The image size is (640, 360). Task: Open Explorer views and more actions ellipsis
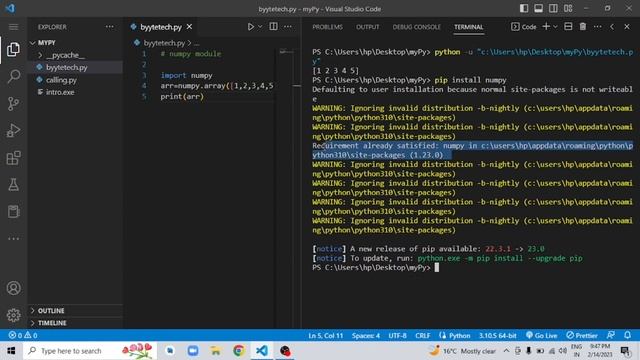[x=109, y=27]
